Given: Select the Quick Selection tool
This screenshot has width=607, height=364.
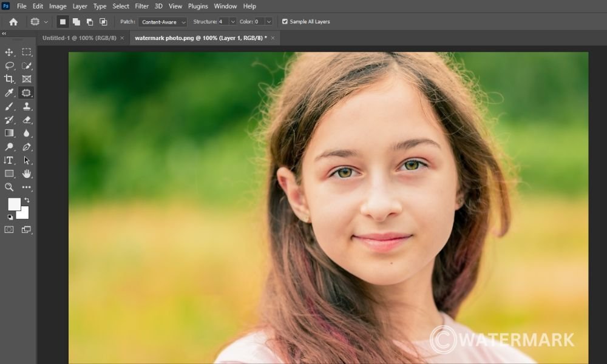Looking at the screenshot, I should click(x=26, y=66).
